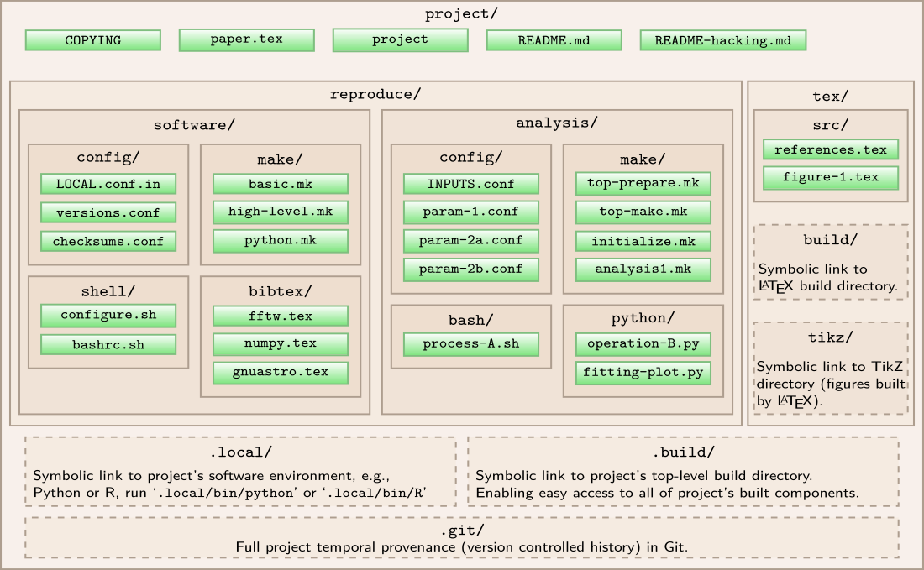Viewport: 924px width, 570px height.
Task: Open the README-hacking.md file box
Action: (x=722, y=40)
